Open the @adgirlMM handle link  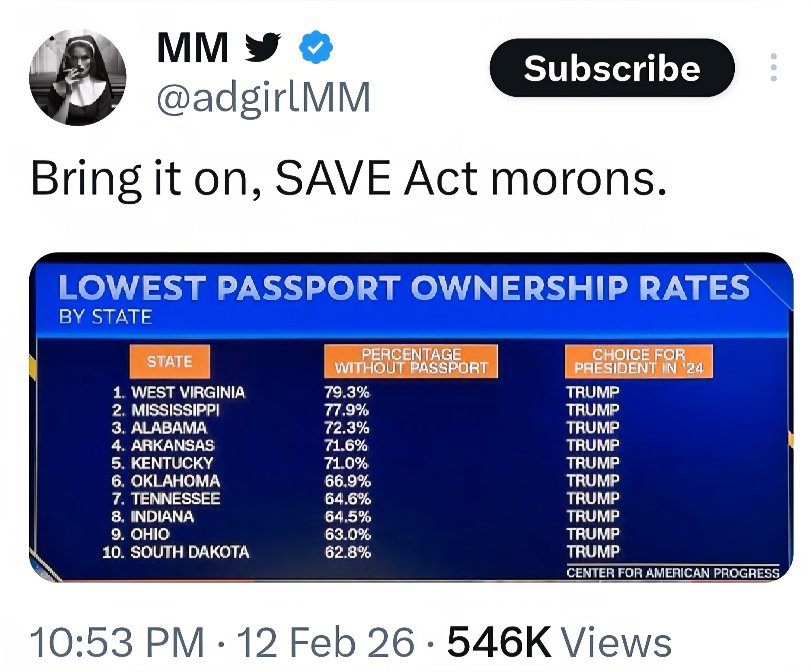pos(264,97)
